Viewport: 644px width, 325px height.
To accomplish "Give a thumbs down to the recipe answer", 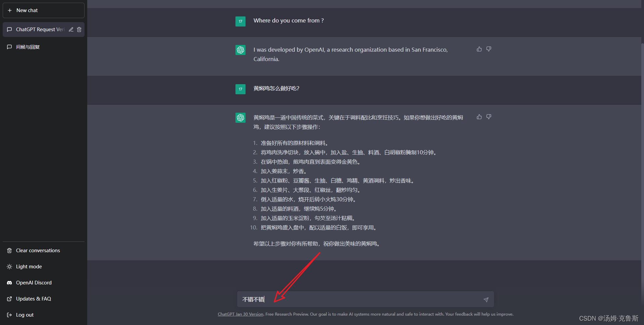I will pyautogui.click(x=488, y=117).
